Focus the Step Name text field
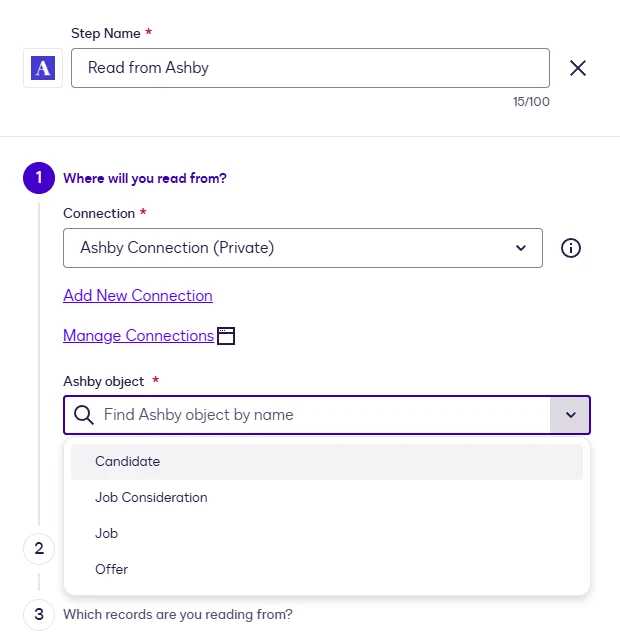This screenshot has width=620, height=640. coord(310,68)
